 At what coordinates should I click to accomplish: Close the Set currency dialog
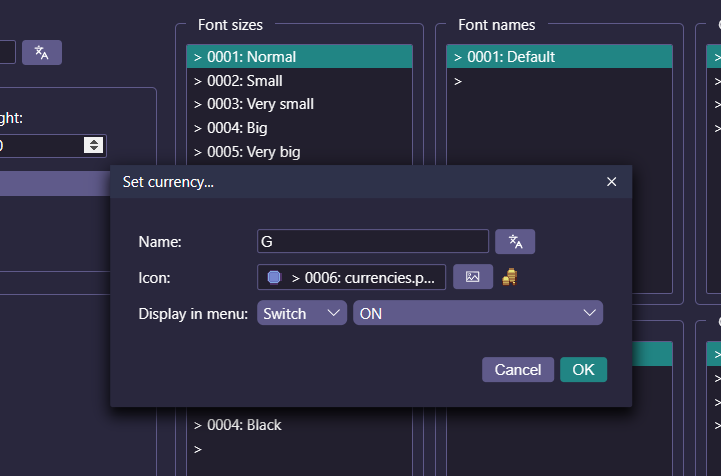[x=611, y=182]
